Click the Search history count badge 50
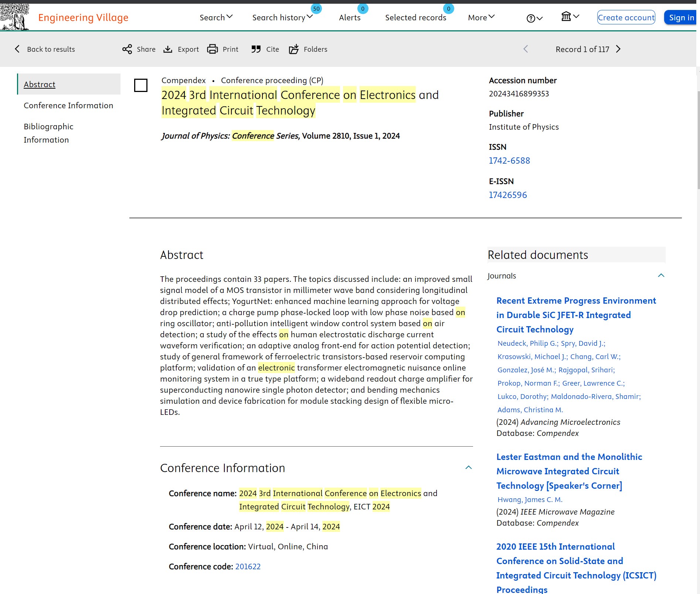Screen dimensions: 700x594 [316, 8]
